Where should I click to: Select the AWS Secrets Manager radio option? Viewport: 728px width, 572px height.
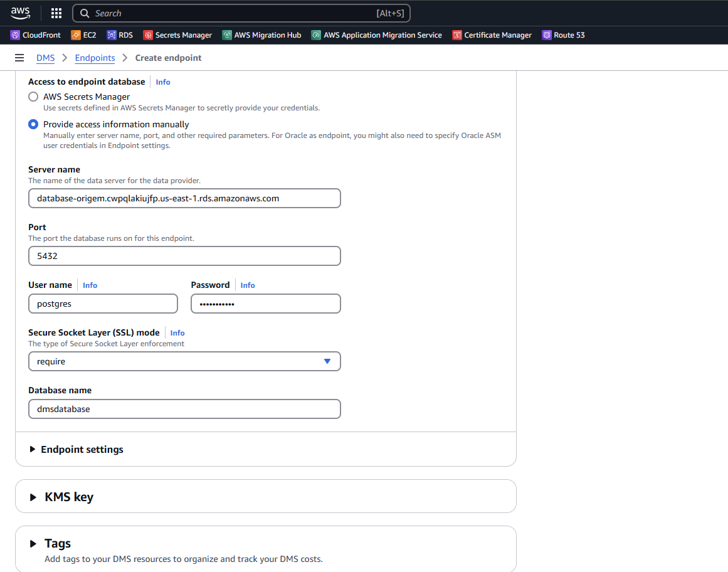33,97
